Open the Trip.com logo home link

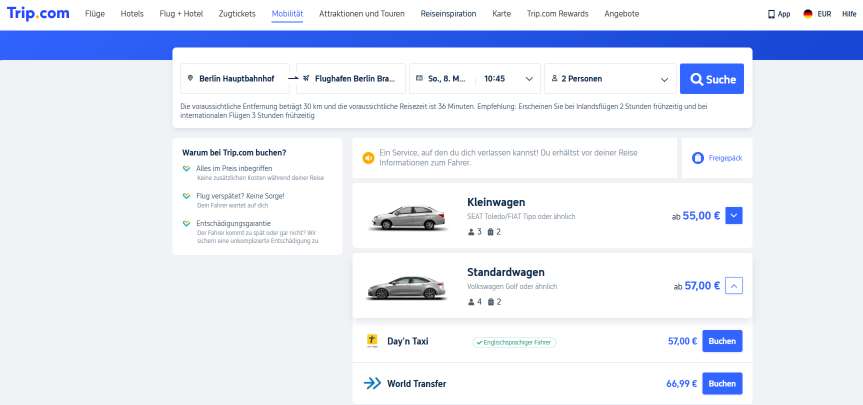coord(38,14)
